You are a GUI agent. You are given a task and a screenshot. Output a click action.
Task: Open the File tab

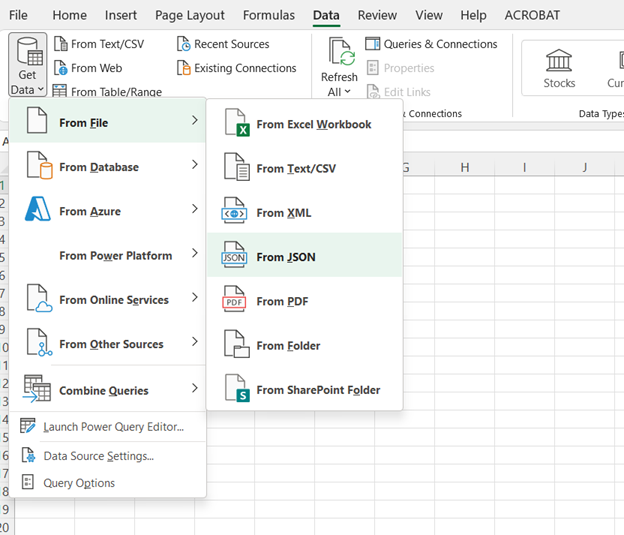click(18, 15)
